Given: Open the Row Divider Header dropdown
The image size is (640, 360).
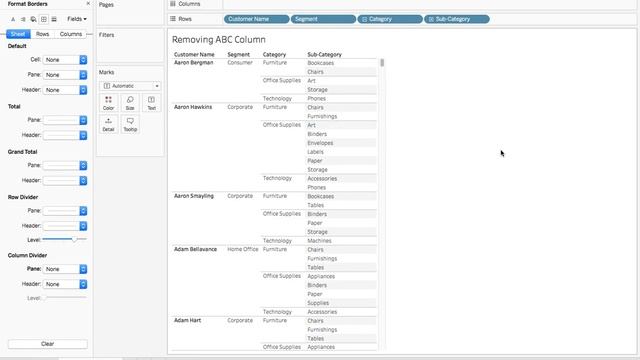Looking at the screenshot, I should [65, 226].
